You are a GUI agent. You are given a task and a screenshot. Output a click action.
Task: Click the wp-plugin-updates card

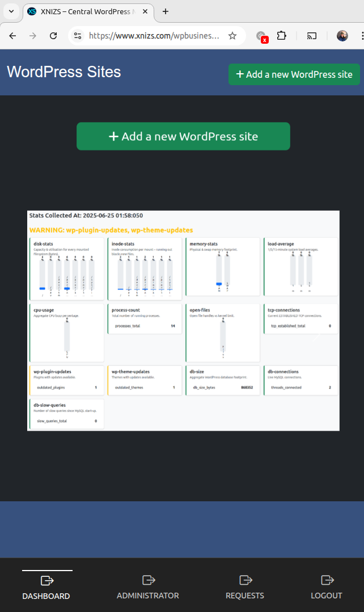(x=67, y=380)
